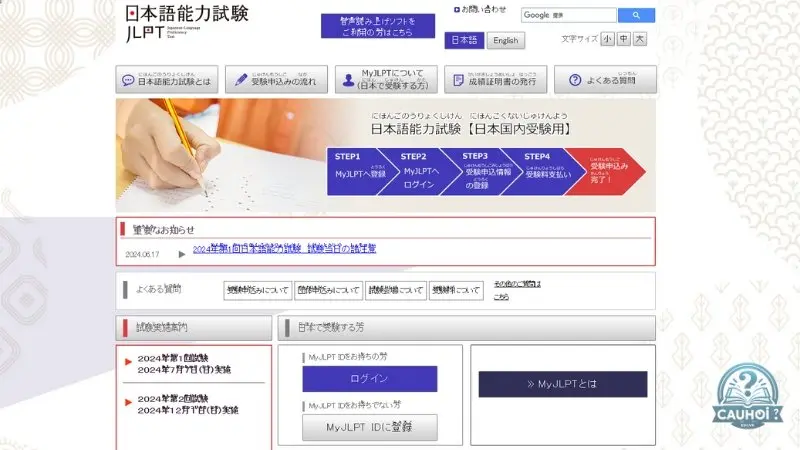This screenshot has height=450, width=800.
Task: Click the date text 2024.06.17
Action: [142, 254]
